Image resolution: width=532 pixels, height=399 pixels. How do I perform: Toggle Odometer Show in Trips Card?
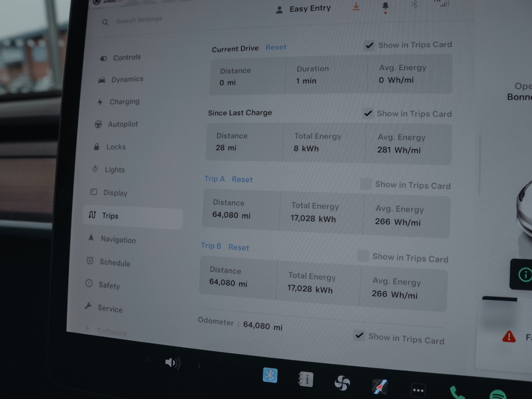tap(359, 335)
